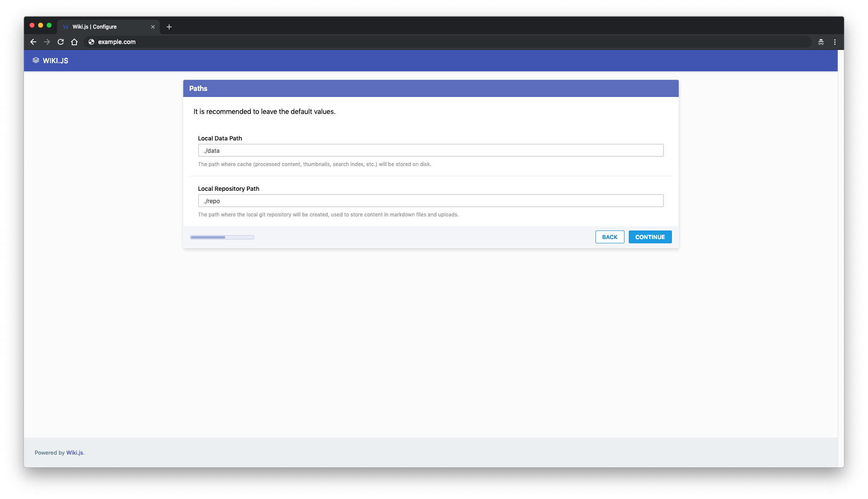Open a new tab with plus icon

(x=169, y=27)
